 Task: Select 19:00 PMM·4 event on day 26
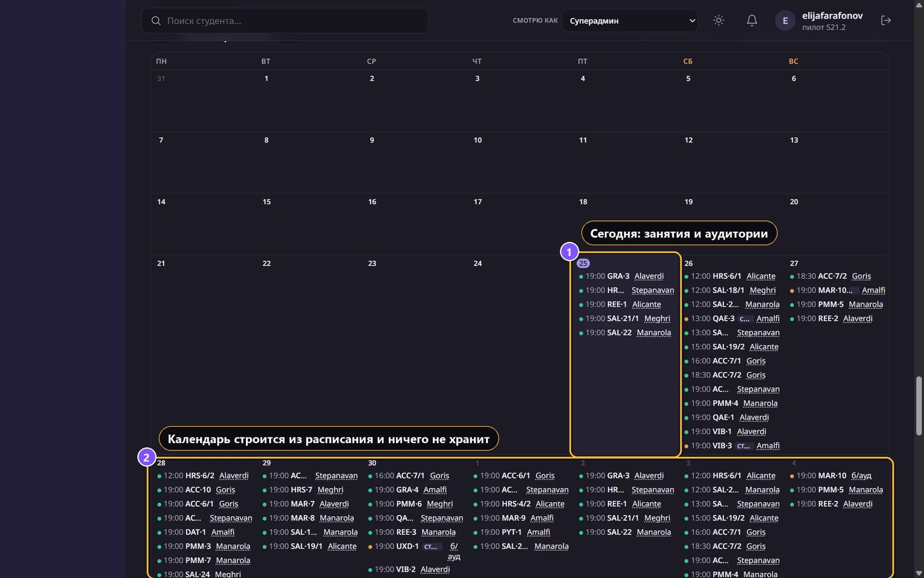coord(731,403)
